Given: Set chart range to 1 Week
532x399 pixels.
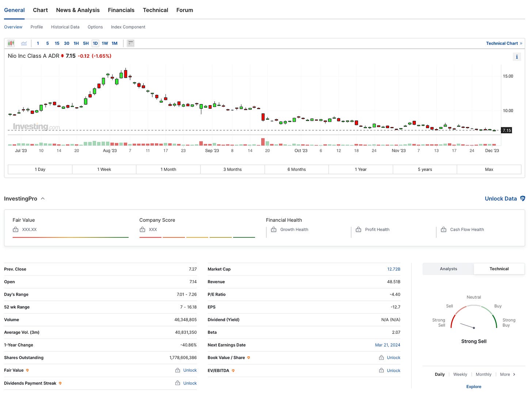Looking at the screenshot, I should tap(104, 169).
